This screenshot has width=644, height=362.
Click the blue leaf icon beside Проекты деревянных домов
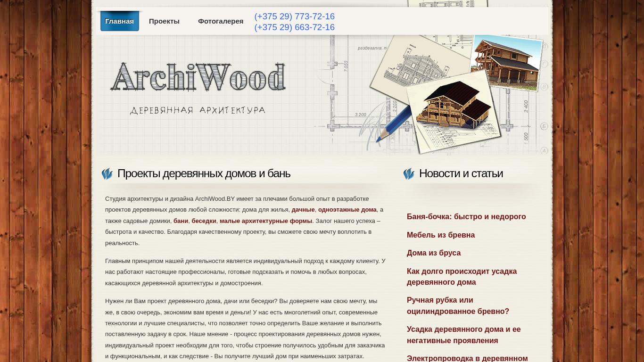coord(107,174)
